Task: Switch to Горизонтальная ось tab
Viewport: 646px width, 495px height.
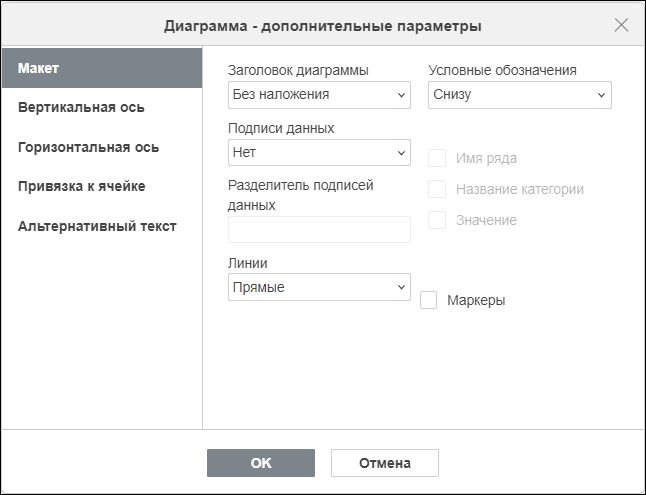Action: (102, 147)
